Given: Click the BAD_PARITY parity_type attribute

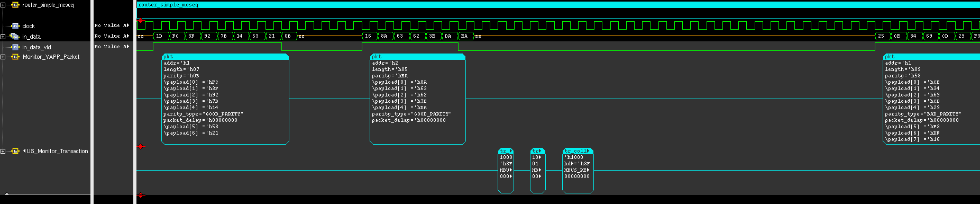Looking at the screenshot, I should click(x=923, y=114).
